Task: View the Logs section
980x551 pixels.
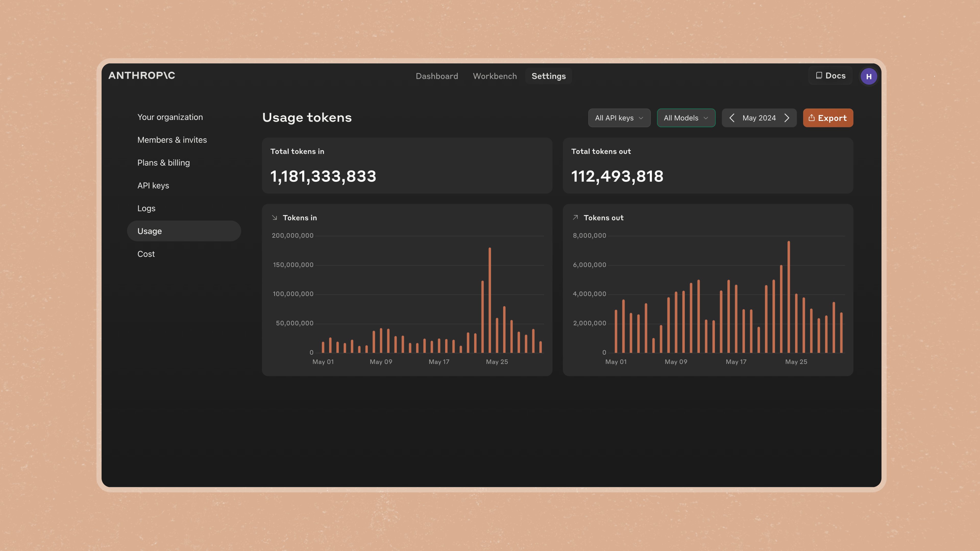Action: point(146,208)
